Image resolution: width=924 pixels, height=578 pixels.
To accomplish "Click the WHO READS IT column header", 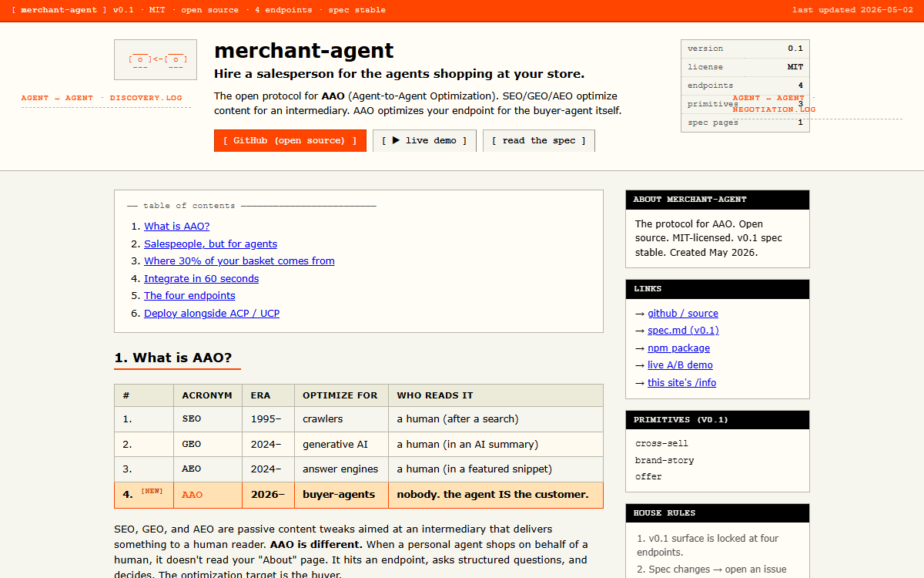I will point(496,395).
